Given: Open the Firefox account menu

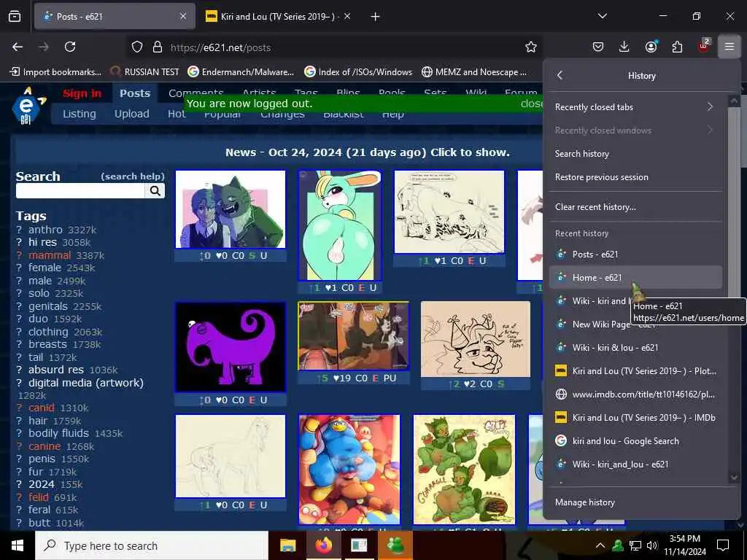Looking at the screenshot, I should click(651, 47).
